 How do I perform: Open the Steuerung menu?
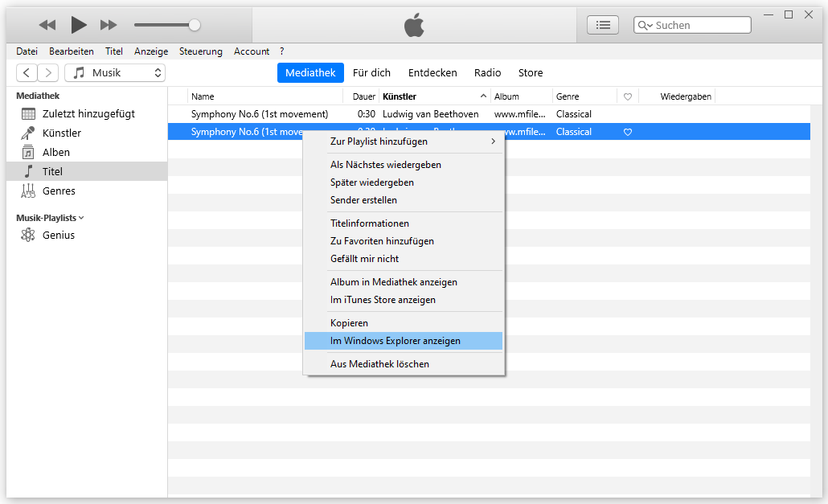point(201,51)
